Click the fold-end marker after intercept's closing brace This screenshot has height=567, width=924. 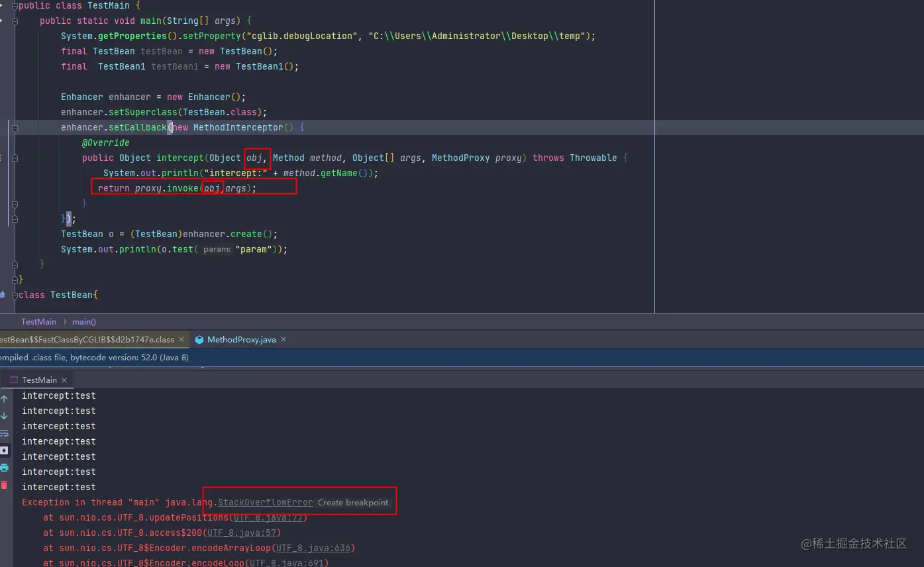coord(15,204)
